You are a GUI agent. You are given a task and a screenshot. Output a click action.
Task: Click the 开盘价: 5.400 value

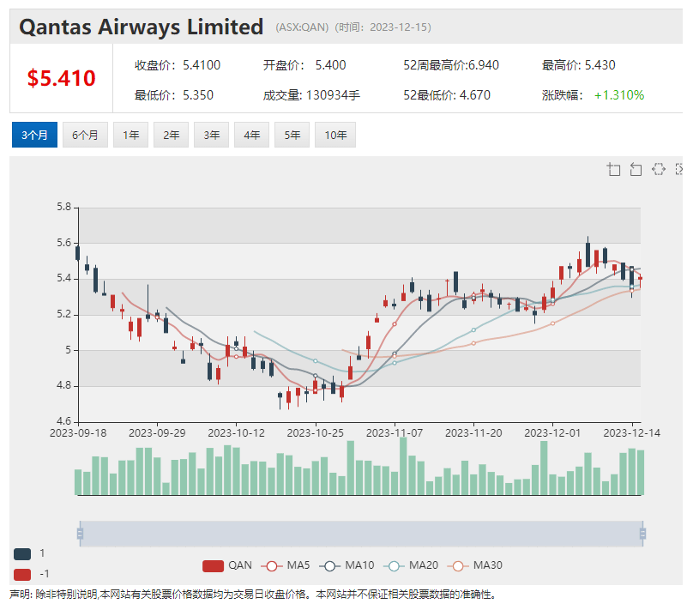304,65
